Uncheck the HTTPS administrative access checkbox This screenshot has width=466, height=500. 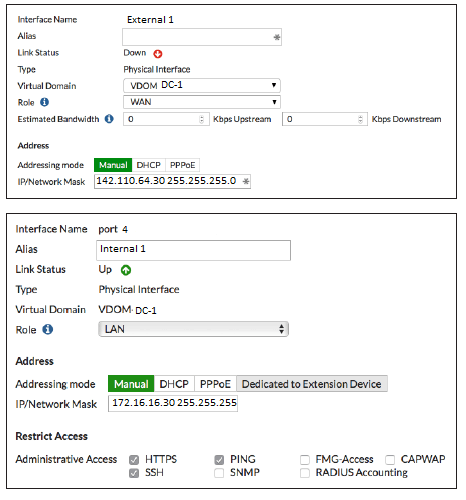coord(134,460)
